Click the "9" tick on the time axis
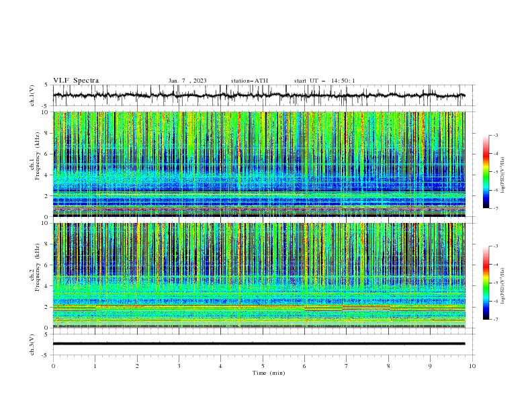Viewport: 532px width, 411px height. [x=430, y=366]
